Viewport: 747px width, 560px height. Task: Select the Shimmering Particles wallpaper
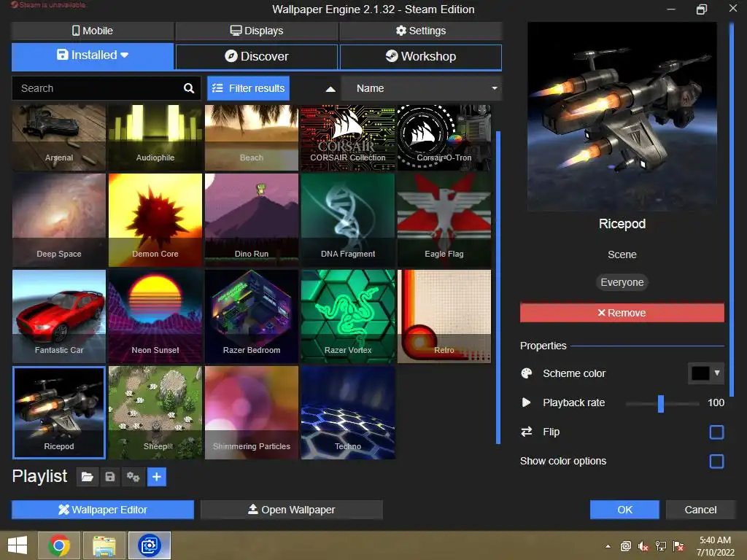(252, 413)
